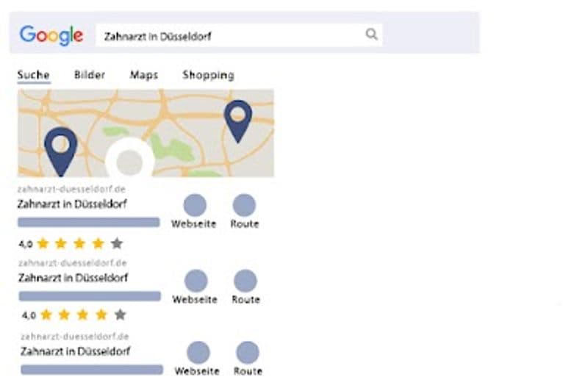This screenshot has height=388, width=588.
Task: Click the Route icon of third result
Action: click(248, 353)
